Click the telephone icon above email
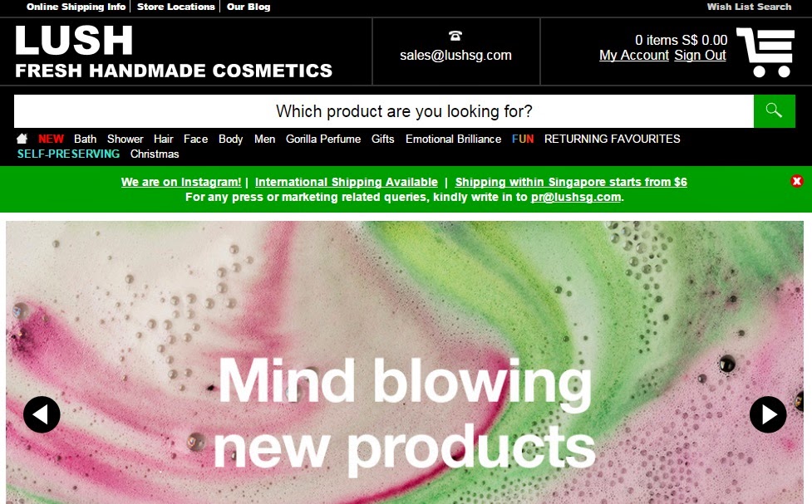Image resolution: width=812 pixels, height=504 pixels. pyautogui.click(x=455, y=36)
